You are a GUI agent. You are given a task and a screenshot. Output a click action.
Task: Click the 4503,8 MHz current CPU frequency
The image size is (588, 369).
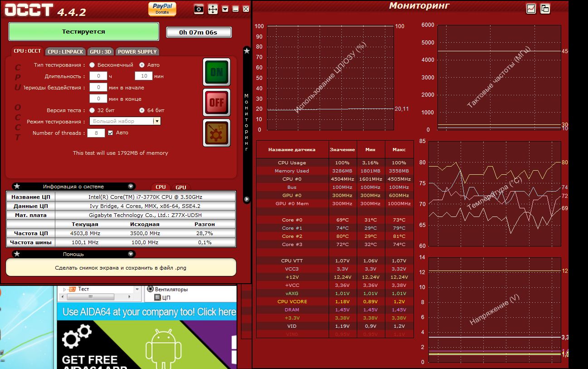click(x=85, y=233)
